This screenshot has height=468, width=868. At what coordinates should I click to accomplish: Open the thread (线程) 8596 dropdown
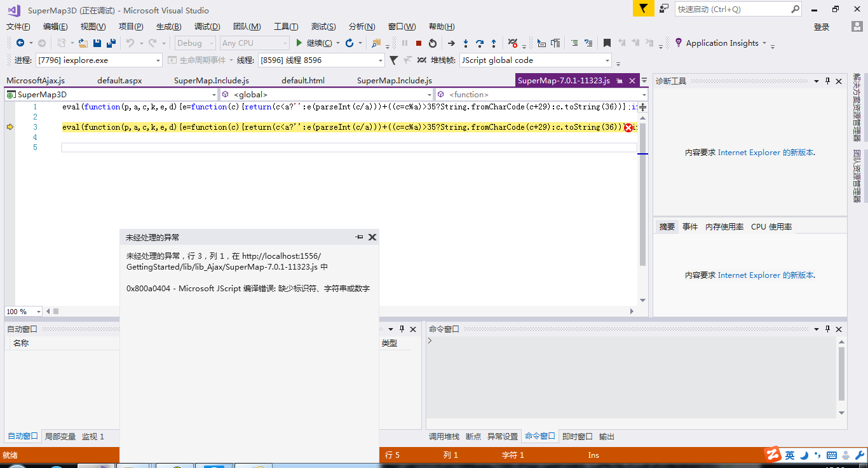(321, 60)
